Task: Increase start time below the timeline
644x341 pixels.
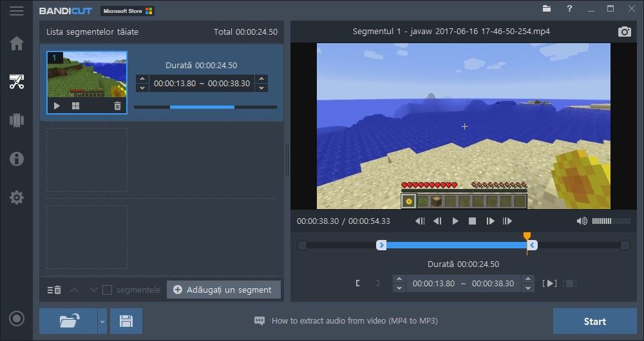Action: point(399,279)
